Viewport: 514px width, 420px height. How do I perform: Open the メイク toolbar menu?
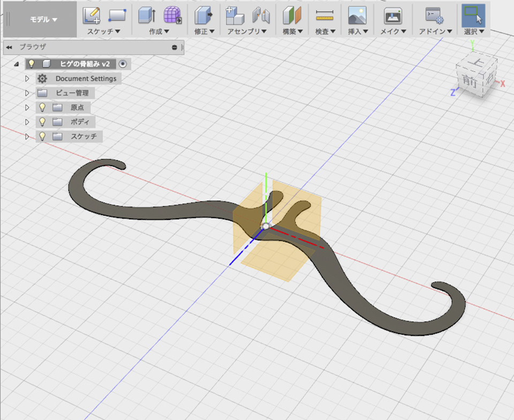(x=393, y=32)
